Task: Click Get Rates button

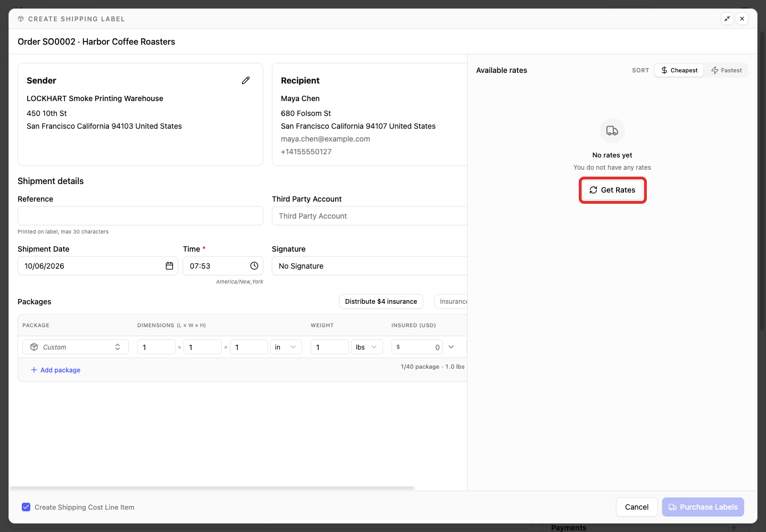Action: (x=612, y=190)
